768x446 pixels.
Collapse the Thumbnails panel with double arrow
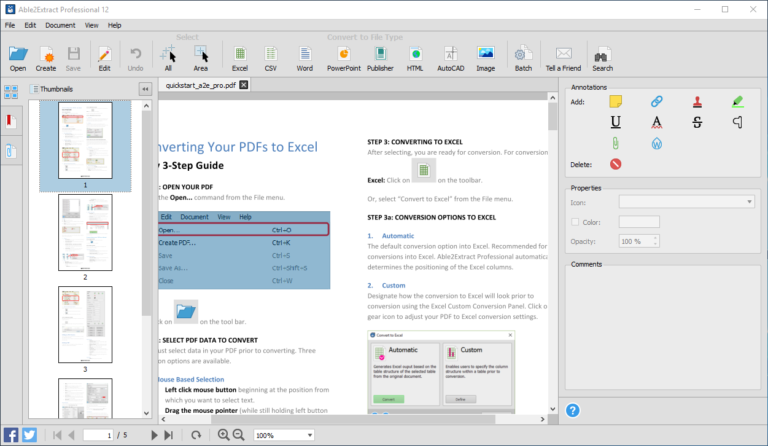145,89
